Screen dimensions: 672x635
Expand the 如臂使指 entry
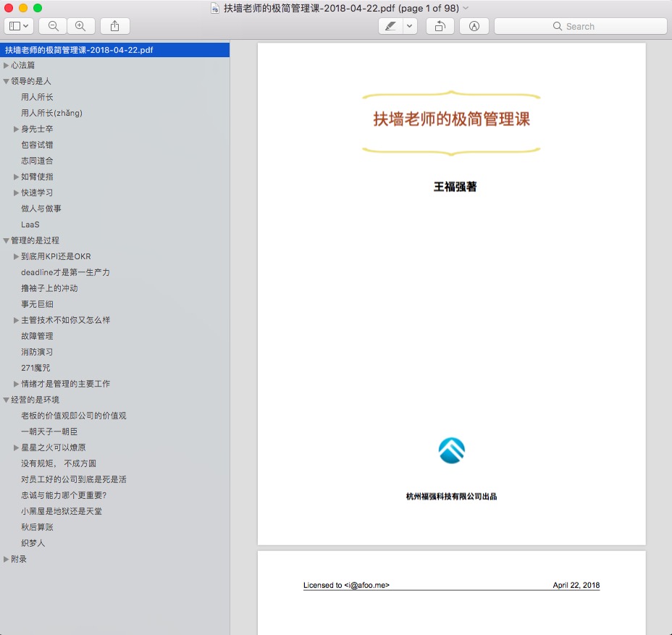16,177
